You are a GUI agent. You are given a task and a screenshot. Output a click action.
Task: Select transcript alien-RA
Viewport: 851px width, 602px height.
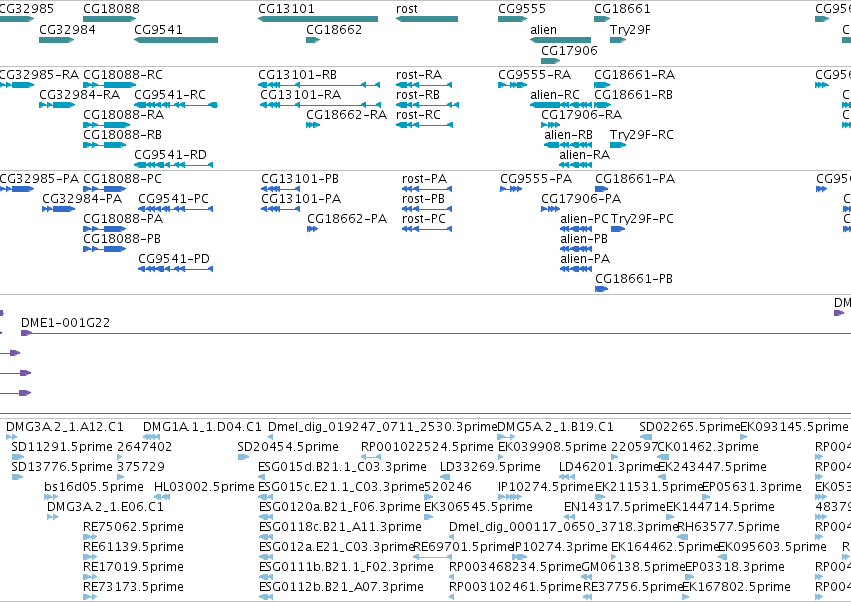tap(585, 154)
